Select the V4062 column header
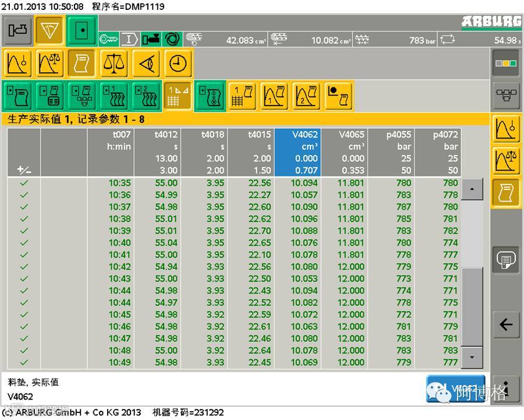 298,152
